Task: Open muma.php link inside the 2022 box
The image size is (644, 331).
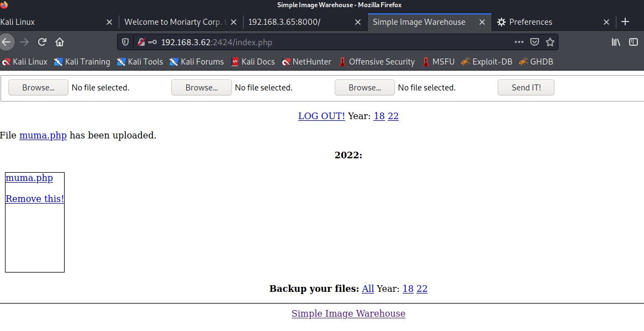Action: point(29,178)
